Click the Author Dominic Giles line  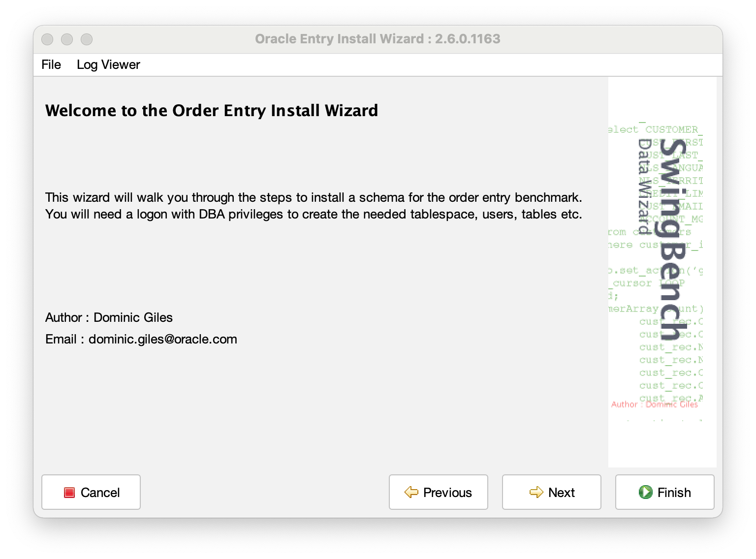pyautogui.click(x=109, y=317)
